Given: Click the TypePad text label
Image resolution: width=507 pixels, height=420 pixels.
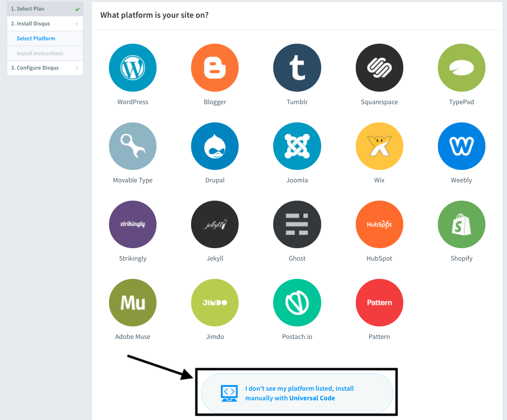Looking at the screenshot, I should (x=461, y=102).
